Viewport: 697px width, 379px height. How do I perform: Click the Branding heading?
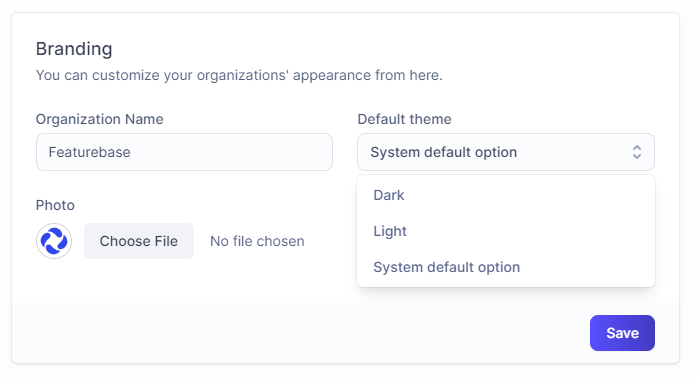click(x=74, y=49)
